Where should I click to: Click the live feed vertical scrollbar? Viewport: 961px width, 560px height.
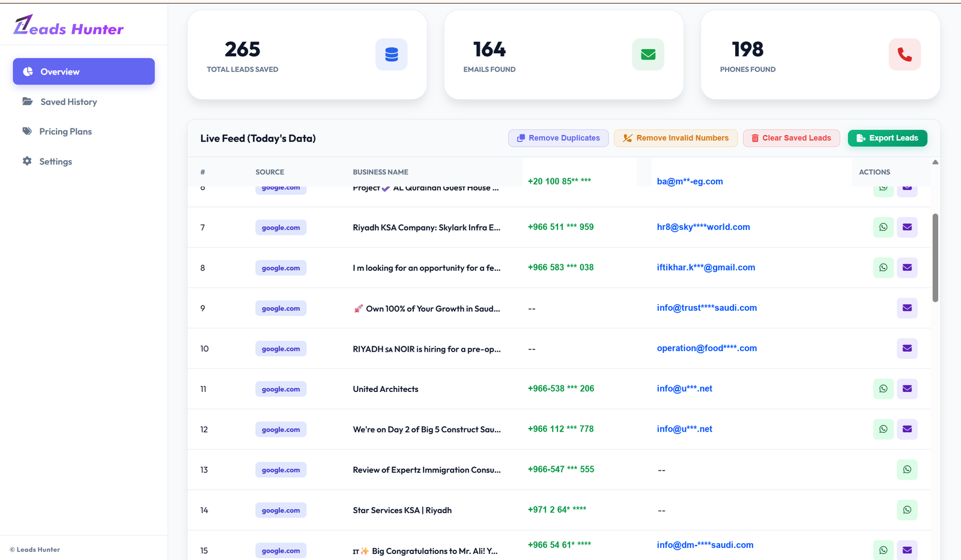[x=935, y=258]
